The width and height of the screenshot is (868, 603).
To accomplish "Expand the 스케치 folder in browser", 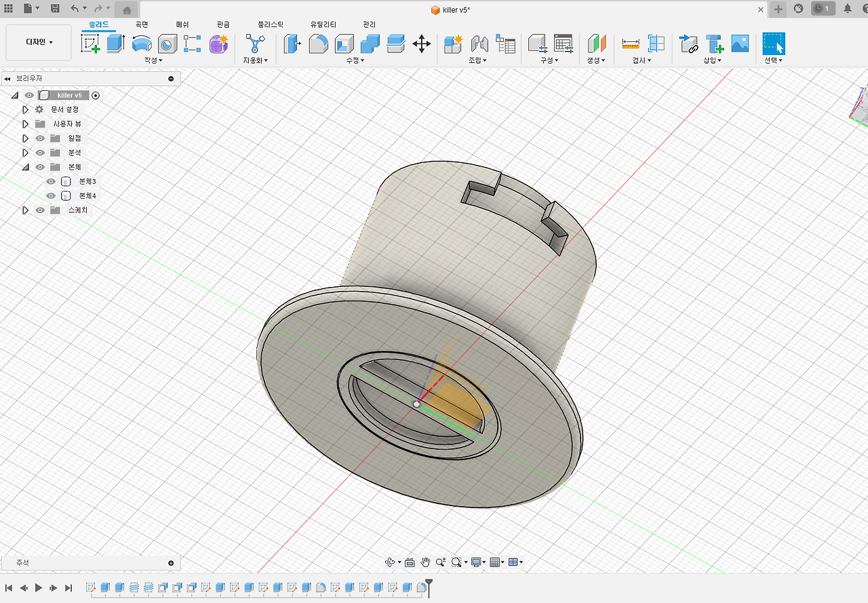I will click(x=25, y=210).
